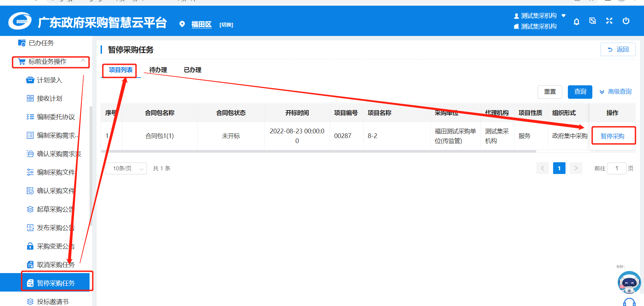
Task: Click the location pin icon
Action: pyautogui.click(x=182, y=24)
